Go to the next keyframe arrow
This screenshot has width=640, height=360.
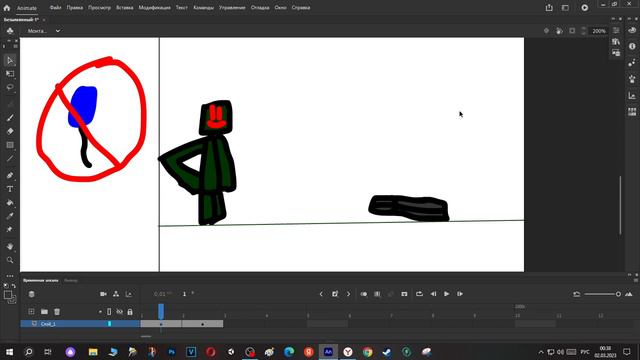[348, 294]
